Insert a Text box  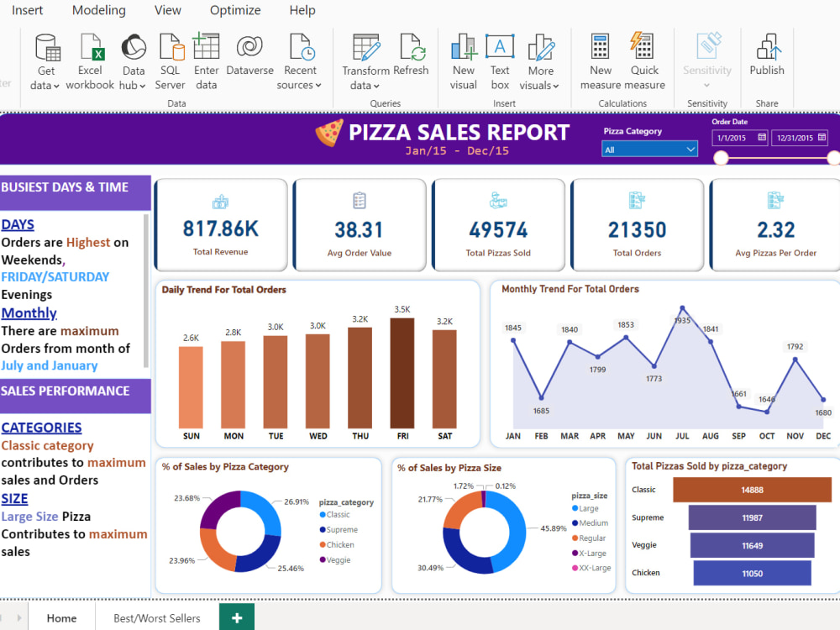[500, 57]
